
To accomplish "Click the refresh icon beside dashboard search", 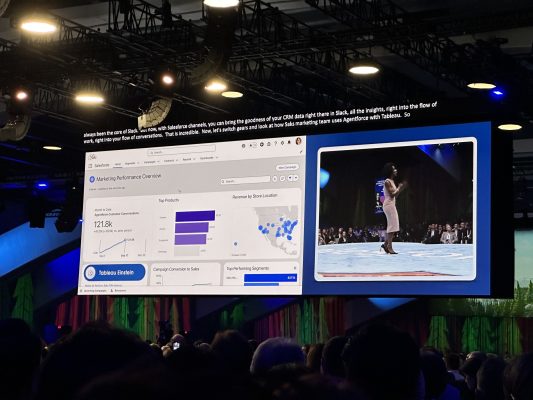I will [x=275, y=178].
